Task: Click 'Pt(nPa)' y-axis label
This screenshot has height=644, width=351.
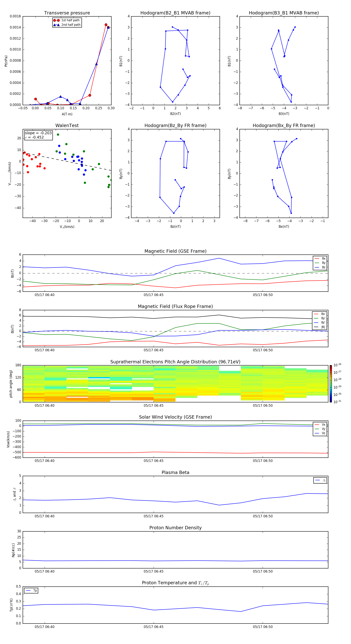Action: (6, 61)
